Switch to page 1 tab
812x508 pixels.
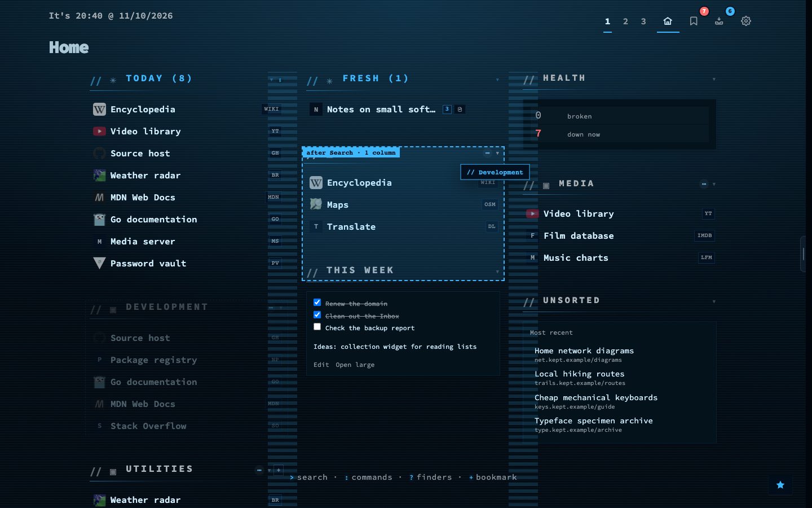pos(607,21)
